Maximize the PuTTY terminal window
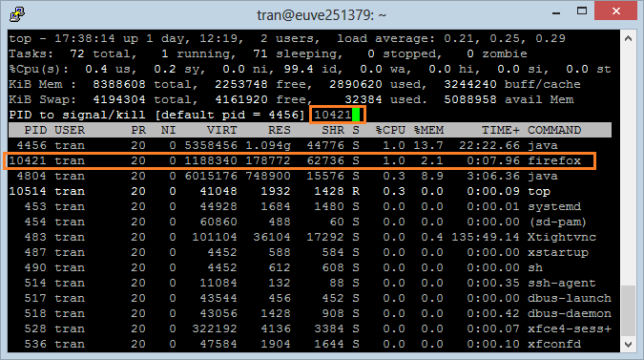The height and width of the screenshot is (360, 644). [x=582, y=11]
